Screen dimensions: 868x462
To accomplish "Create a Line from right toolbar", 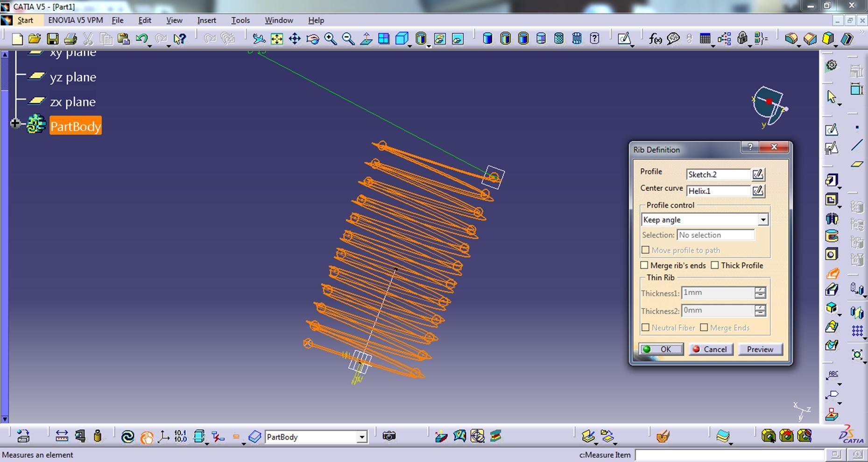I will click(x=857, y=146).
